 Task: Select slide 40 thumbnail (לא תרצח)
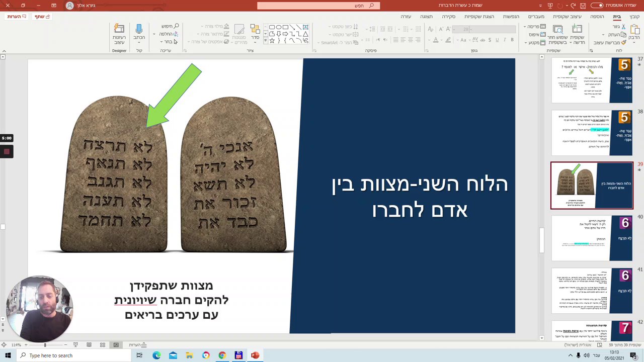pyautogui.click(x=592, y=238)
